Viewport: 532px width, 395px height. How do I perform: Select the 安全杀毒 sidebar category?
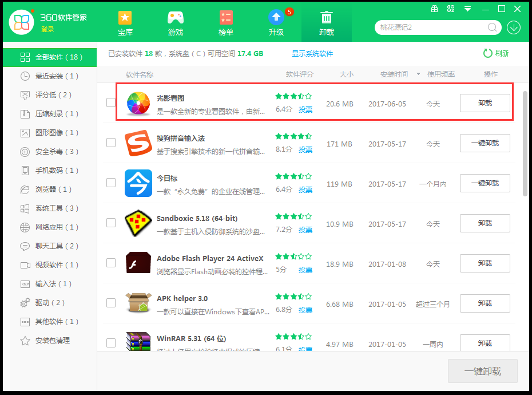pos(53,152)
